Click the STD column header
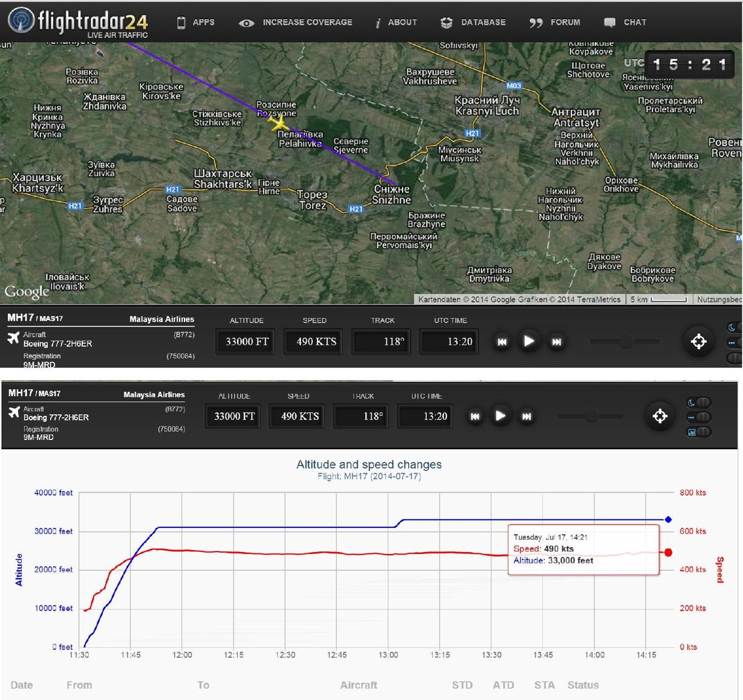Screen dimensions: 743x700 pos(463,685)
